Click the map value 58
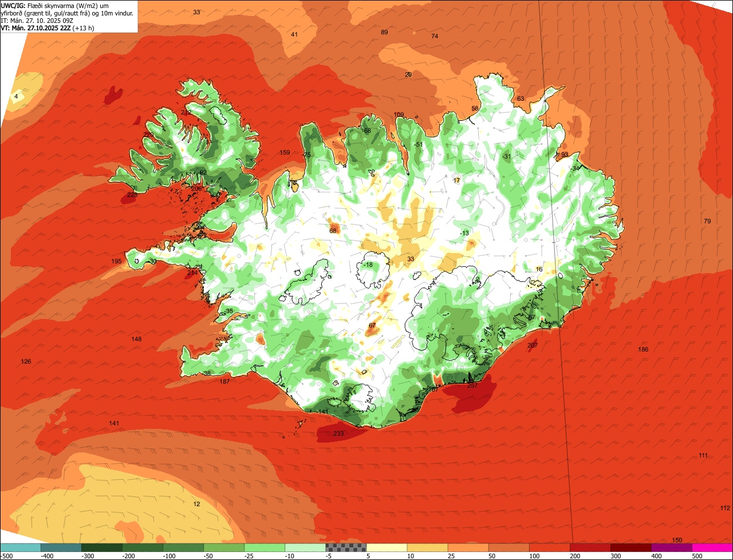This screenshot has height=560, width=733. click(475, 109)
